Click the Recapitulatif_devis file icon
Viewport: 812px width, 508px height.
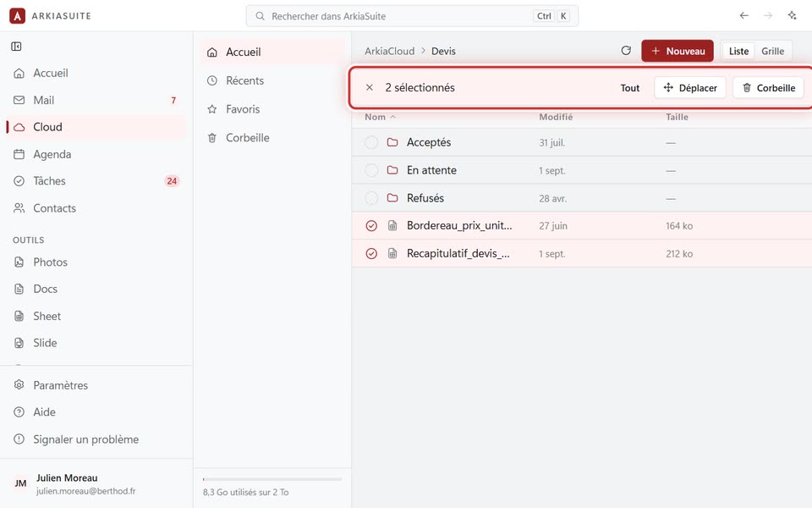tap(392, 253)
